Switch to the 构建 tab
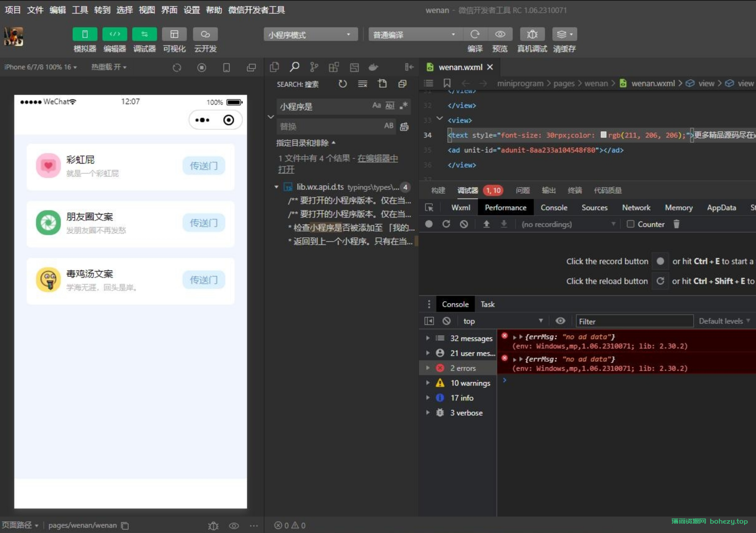This screenshot has width=756, height=533. tap(438, 190)
